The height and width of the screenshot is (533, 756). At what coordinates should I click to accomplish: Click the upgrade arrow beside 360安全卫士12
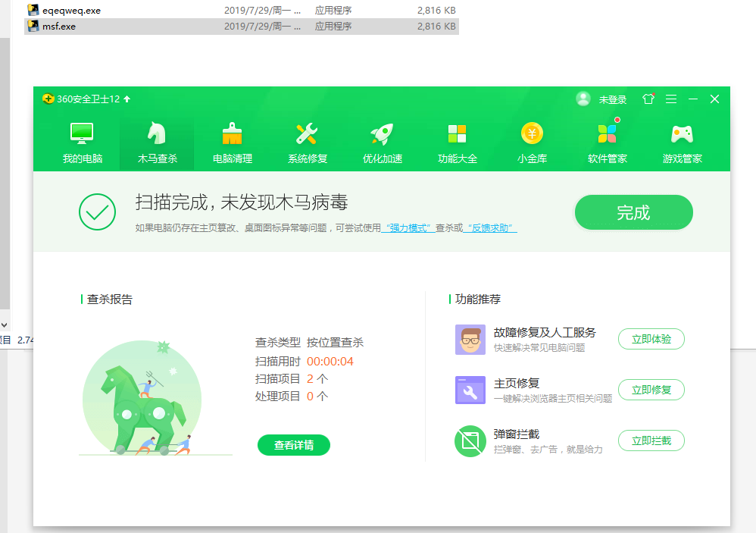point(127,99)
